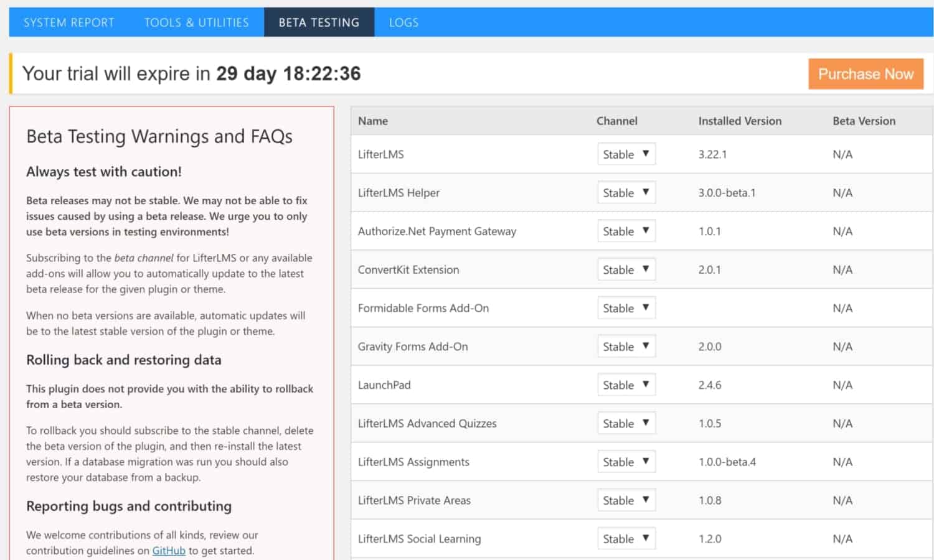Screen dimensions: 934x560
Task: Switch to Tools & Utilities tab
Action: pyautogui.click(x=197, y=22)
